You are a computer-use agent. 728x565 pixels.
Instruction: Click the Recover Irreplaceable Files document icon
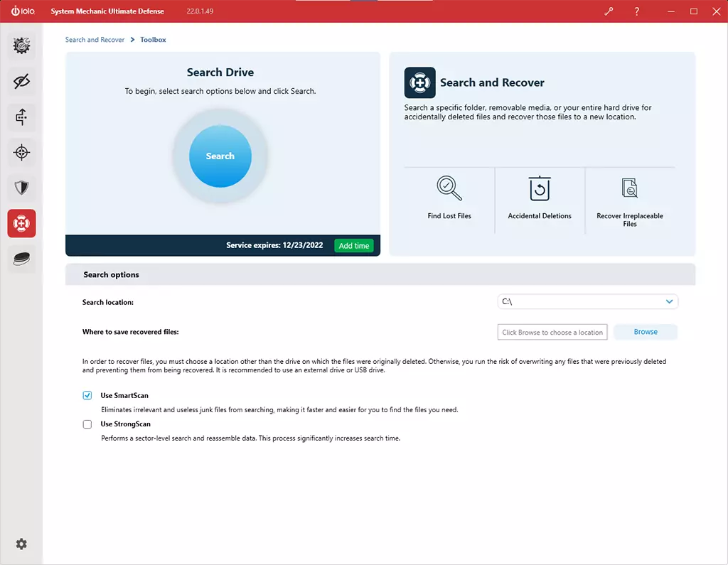(630, 188)
